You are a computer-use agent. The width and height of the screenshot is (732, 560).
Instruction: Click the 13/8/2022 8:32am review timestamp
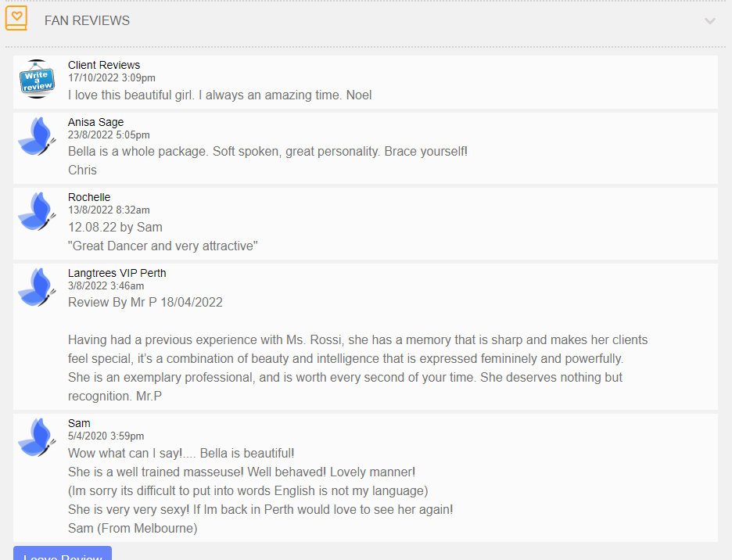(x=109, y=210)
